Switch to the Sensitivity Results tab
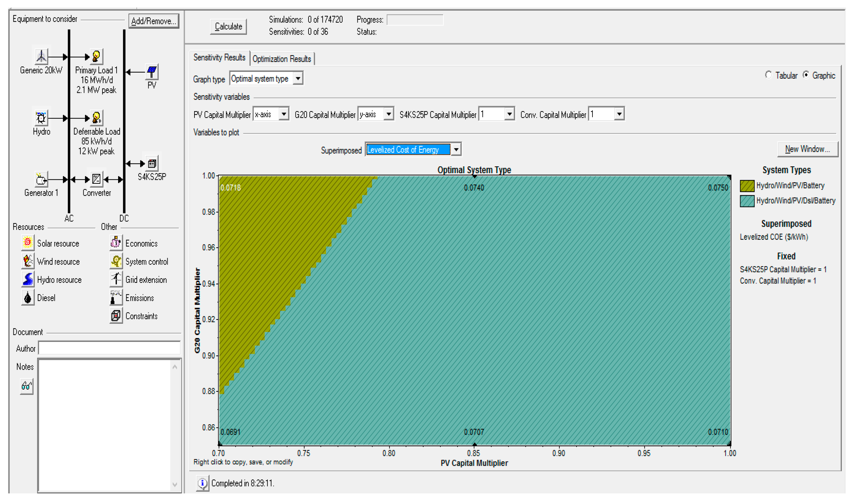This screenshot has height=504, width=853. click(219, 57)
